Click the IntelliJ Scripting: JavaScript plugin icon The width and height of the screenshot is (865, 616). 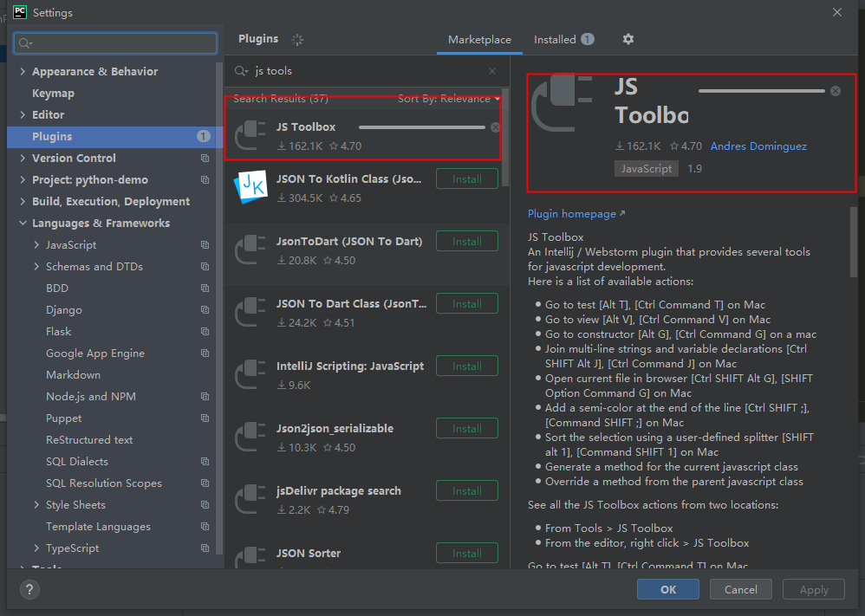[x=250, y=374]
